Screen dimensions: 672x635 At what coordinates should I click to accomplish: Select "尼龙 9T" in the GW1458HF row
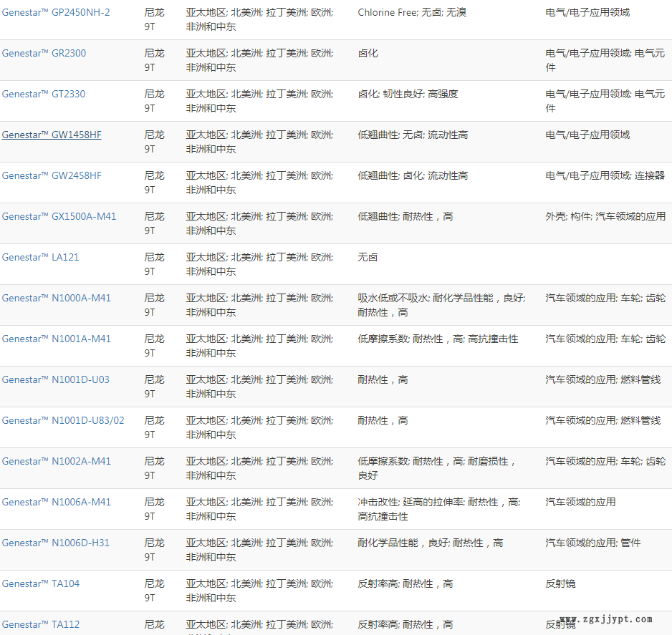click(x=154, y=142)
